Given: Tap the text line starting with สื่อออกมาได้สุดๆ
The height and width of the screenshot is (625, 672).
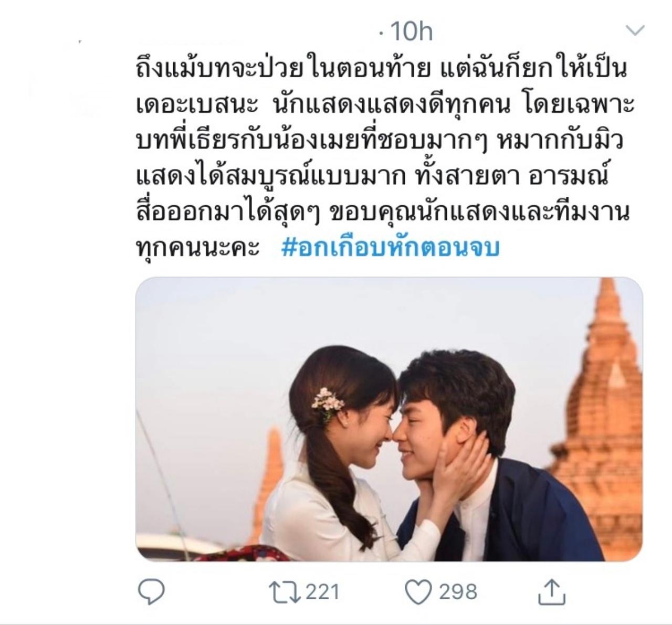Looking at the screenshot, I should point(382,213).
